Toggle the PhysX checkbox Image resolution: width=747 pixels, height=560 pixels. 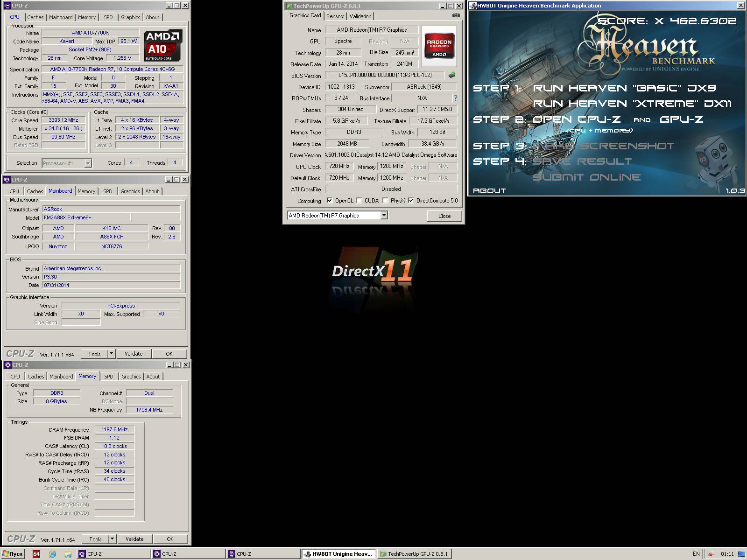tap(385, 201)
